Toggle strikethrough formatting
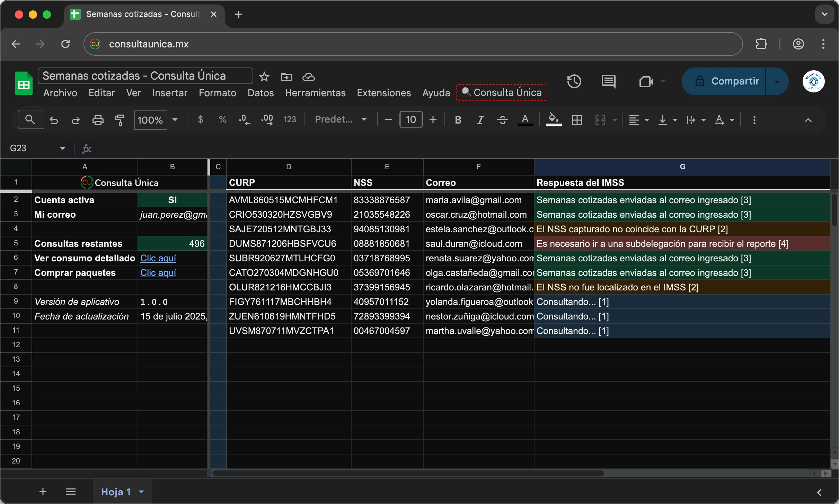839x504 pixels. click(x=503, y=120)
